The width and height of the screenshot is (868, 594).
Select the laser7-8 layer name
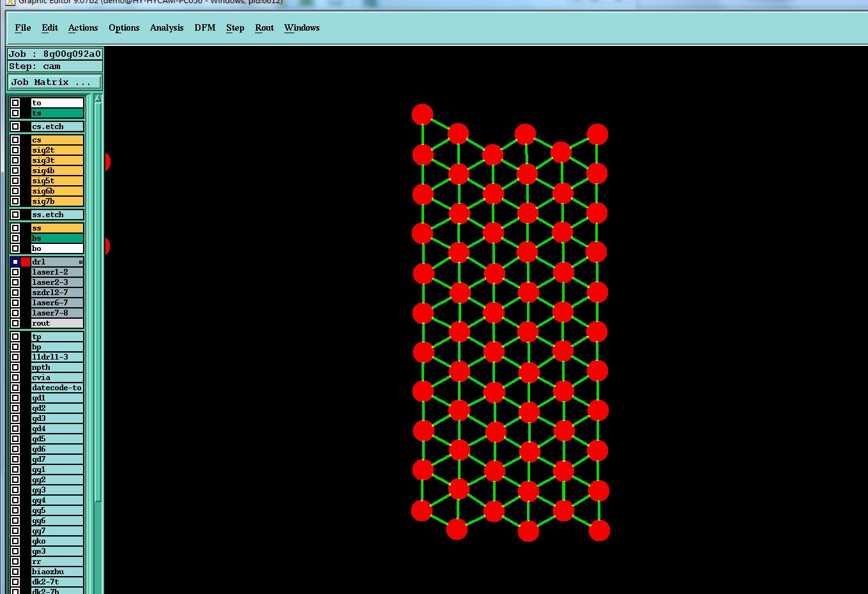[57, 313]
